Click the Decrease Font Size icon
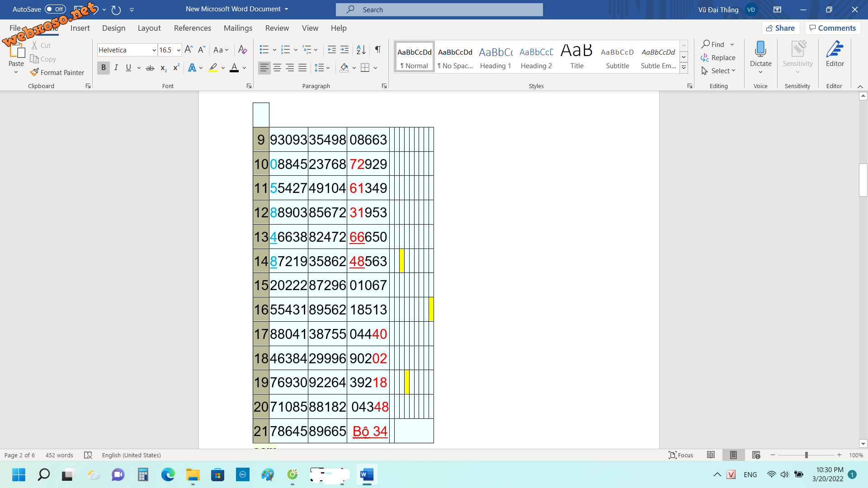868x488 pixels. tap(202, 50)
